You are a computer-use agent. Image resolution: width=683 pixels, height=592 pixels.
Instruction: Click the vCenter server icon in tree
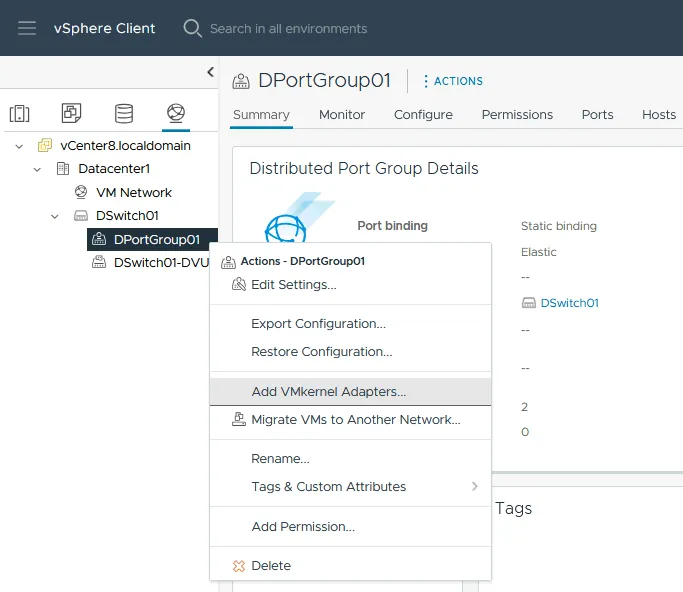pyautogui.click(x=45, y=145)
